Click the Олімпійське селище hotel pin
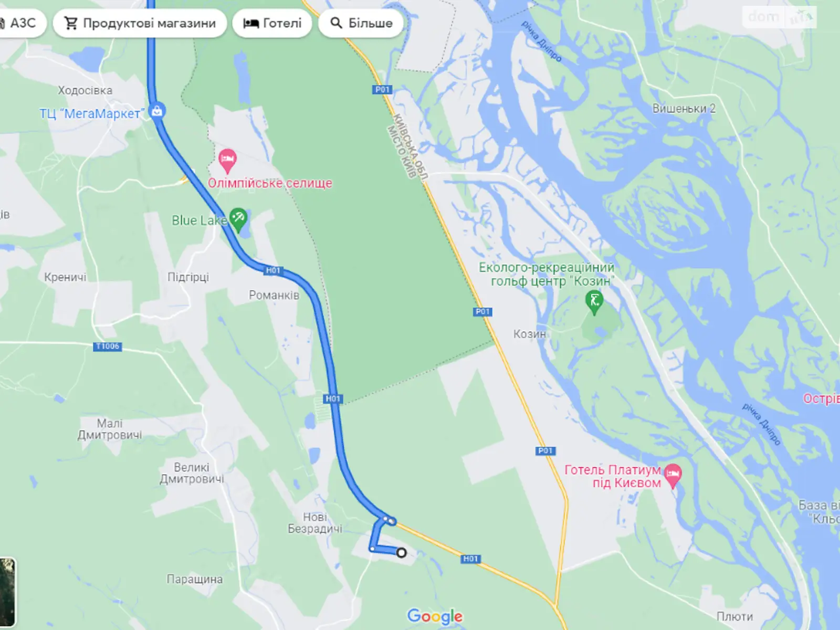This screenshot has height=630, width=840. tap(227, 161)
